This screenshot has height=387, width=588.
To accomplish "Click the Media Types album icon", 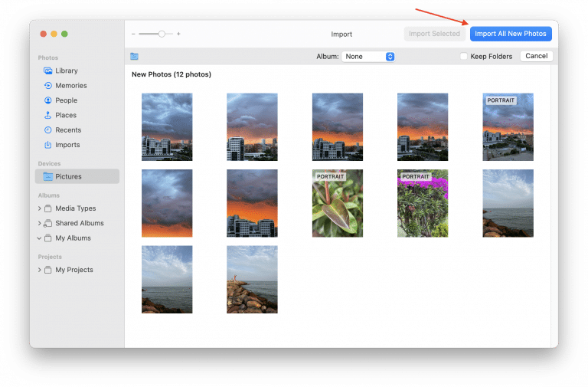I will pos(47,208).
